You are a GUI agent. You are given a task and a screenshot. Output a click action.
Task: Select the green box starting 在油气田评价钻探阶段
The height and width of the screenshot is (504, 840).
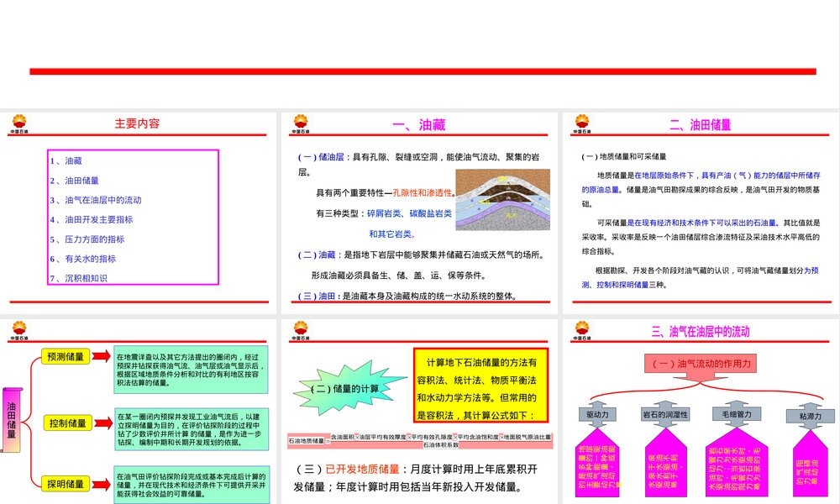191,486
